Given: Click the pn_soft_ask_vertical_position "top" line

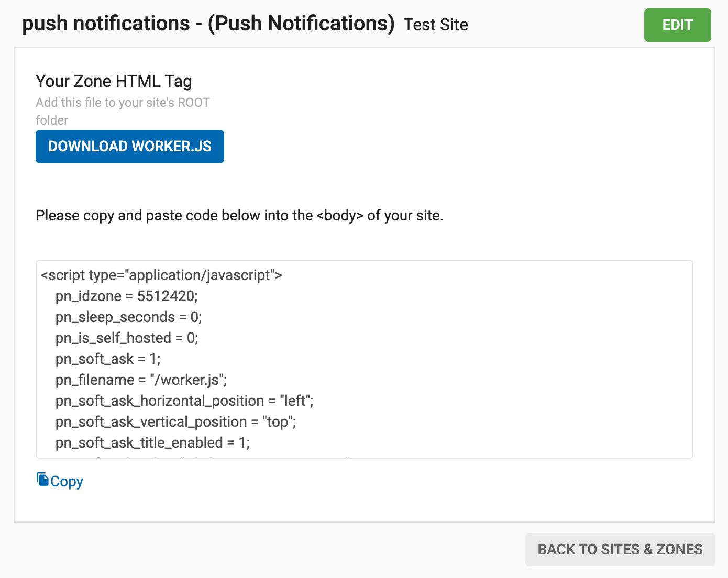Looking at the screenshot, I should pos(175,422).
